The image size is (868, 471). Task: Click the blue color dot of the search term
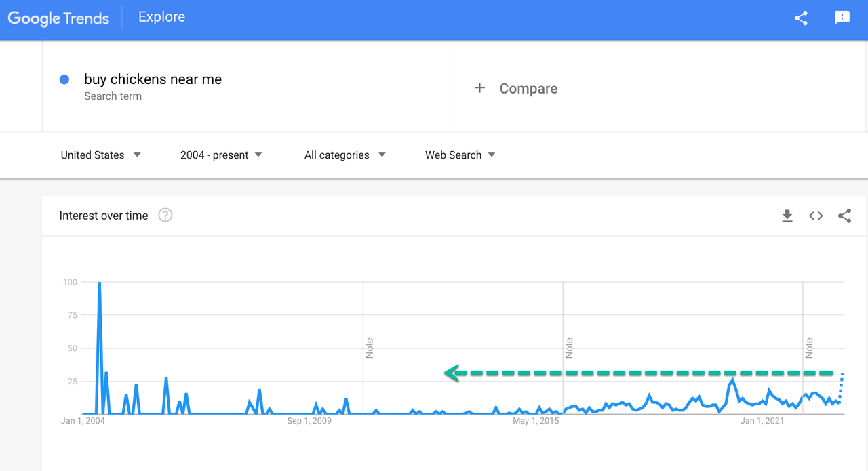[64, 79]
